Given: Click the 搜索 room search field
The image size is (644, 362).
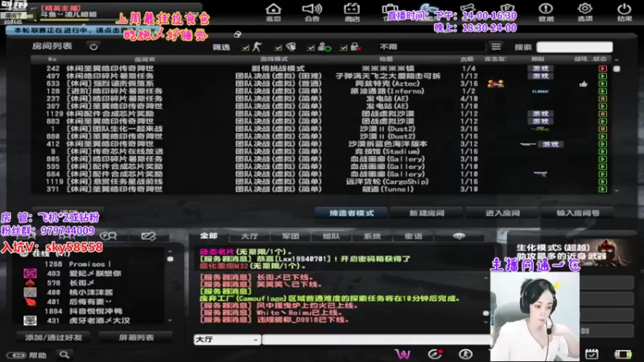Looking at the screenshot, I should pyautogui.click(x=574, y=47).
